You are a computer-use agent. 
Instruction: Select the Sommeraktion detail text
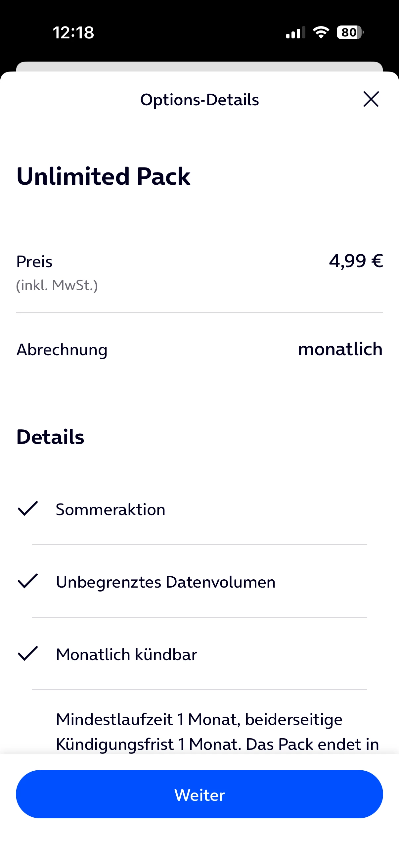[111, 509]
